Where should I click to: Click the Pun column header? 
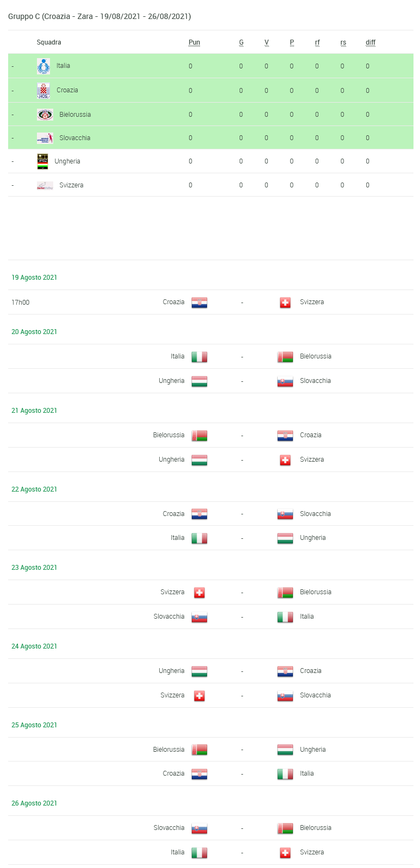tap(195, 42)
